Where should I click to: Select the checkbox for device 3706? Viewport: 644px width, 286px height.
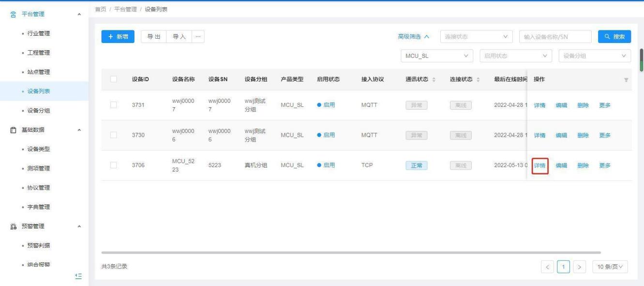(x=114, y=165)
